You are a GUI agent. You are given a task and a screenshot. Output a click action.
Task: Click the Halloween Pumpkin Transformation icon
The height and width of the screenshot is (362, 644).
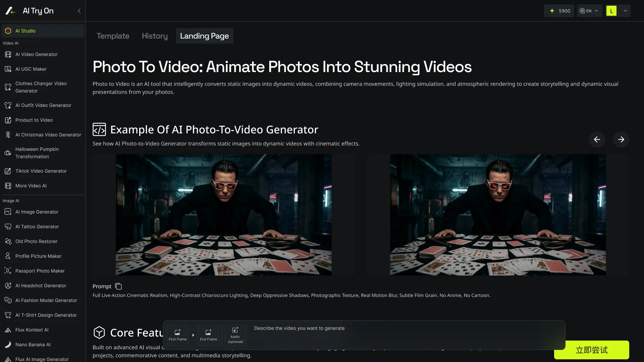pos(8,153)
